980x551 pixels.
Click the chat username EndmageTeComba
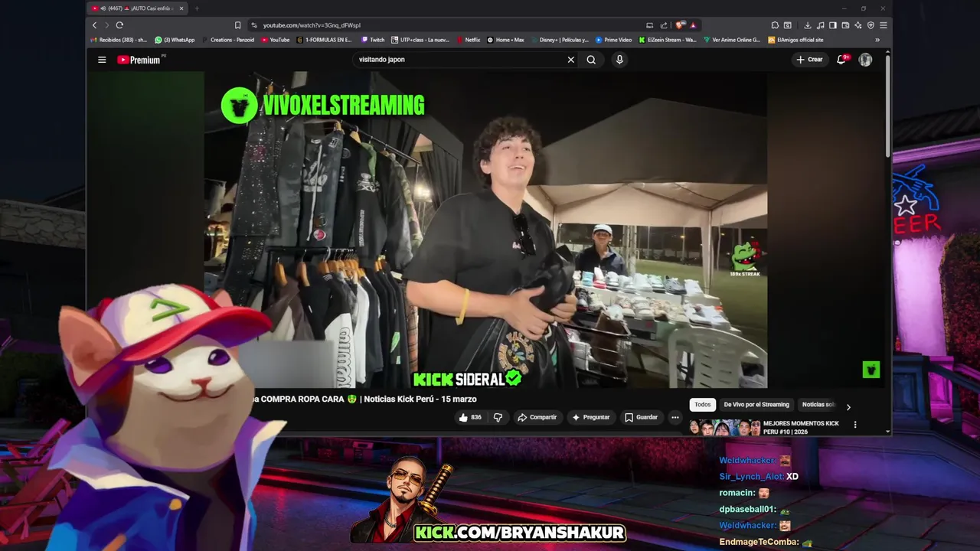tap(759, 542)
